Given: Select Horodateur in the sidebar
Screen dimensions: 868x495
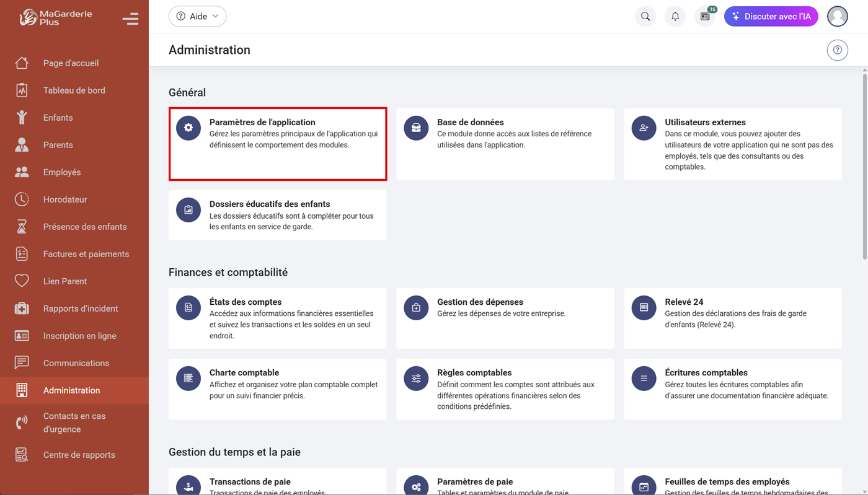Looking at the screenshot, I should (x=66, y=199).
